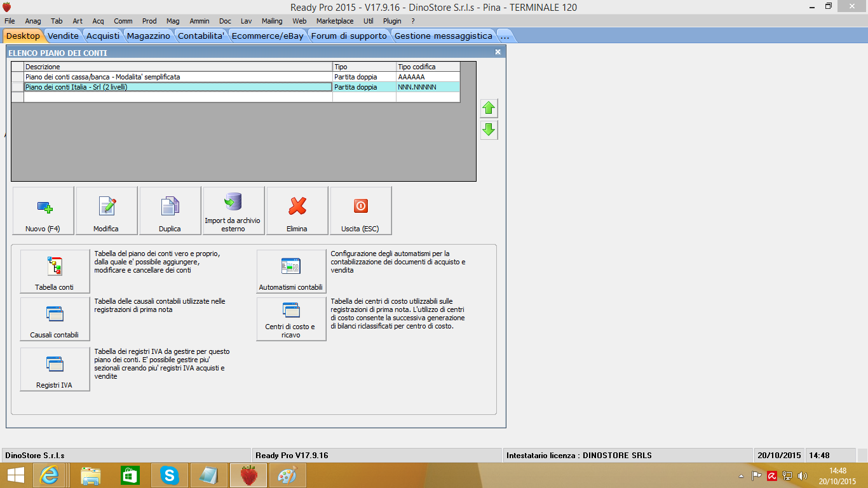
Task: Close the Elenco Piano dei Conti panel
Action: 498,53
